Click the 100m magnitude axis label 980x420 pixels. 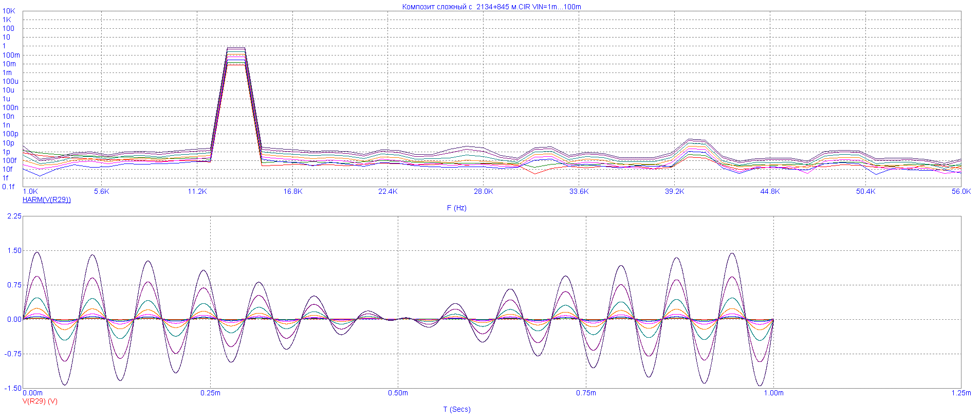[11, 55]
